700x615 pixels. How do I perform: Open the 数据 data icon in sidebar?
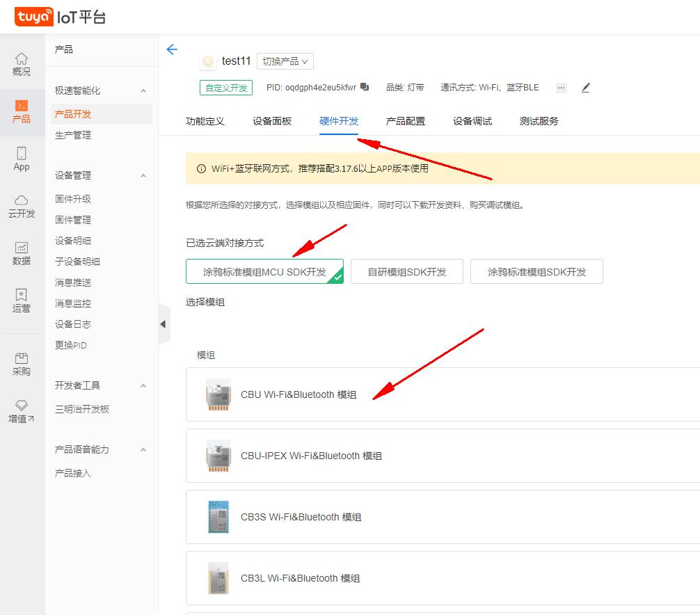point(21,254)
